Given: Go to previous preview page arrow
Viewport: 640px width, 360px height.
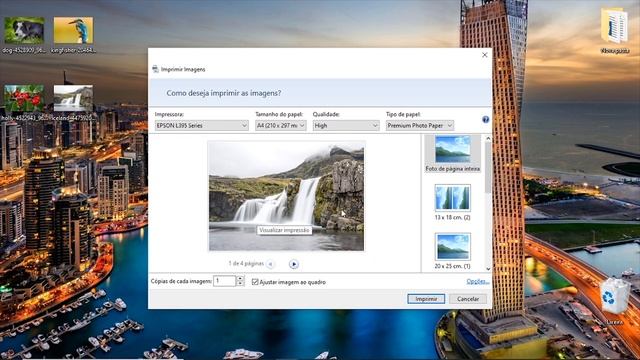Looking at the screenshot, I should coord(270,264).
